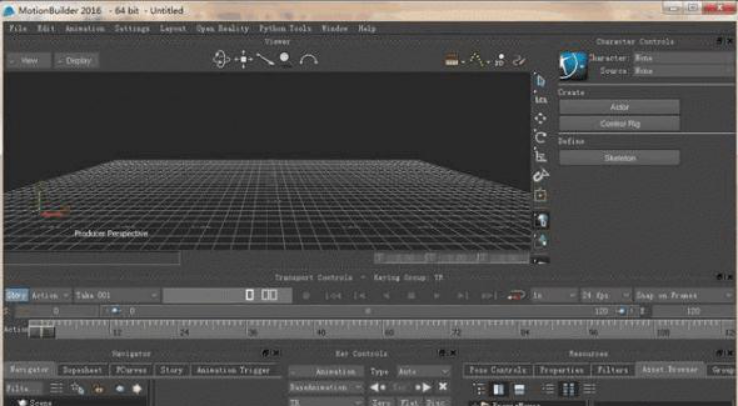Open the Source dropdown in Character Controls
738x406 pixels.
(x=685, y=71)
